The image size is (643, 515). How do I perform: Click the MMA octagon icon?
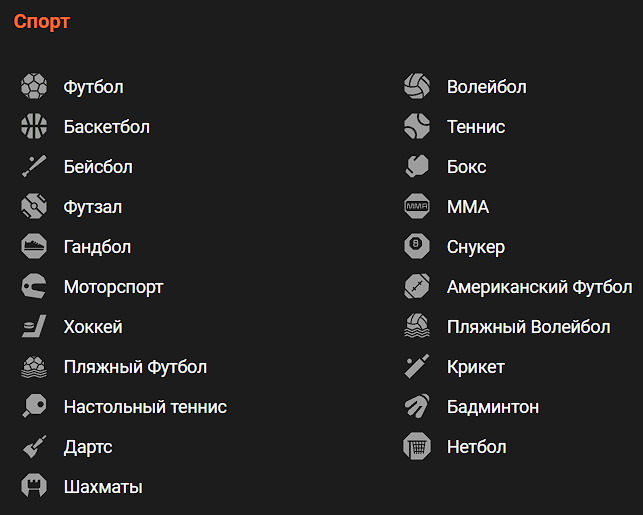[x=417, y=206]
